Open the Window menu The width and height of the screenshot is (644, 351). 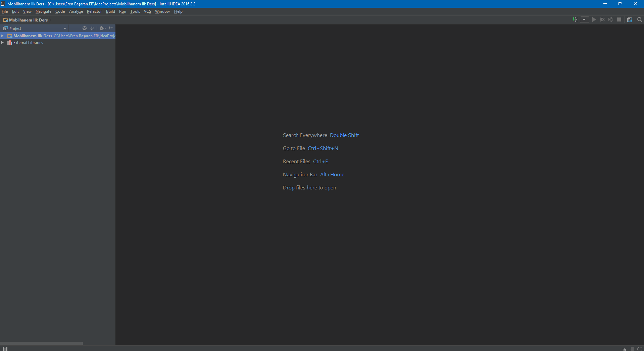point(162,11)
